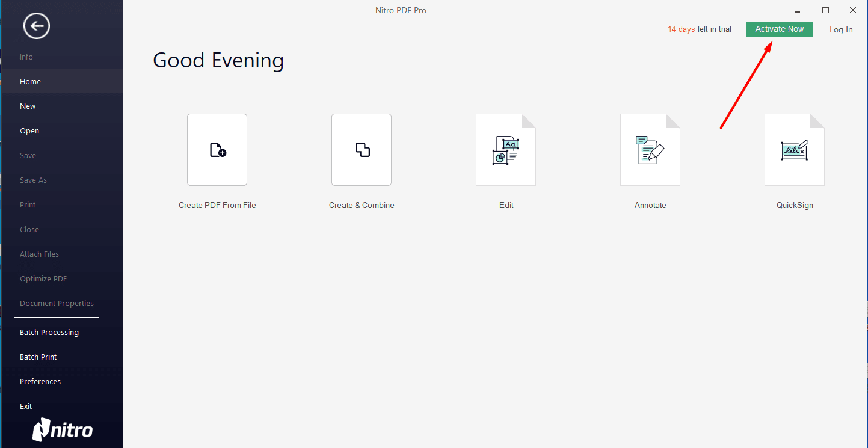The width and height of the screenshot is (868, 448).
Task: Click the 14 days left in trial text
Action: [x=700, y=29]
